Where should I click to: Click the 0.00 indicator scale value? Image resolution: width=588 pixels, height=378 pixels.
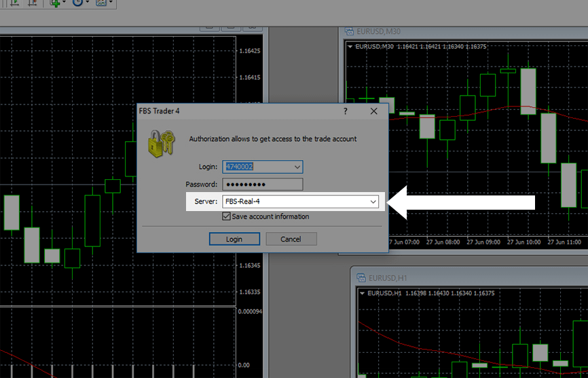pyautogui.click(x=244, y=365)
